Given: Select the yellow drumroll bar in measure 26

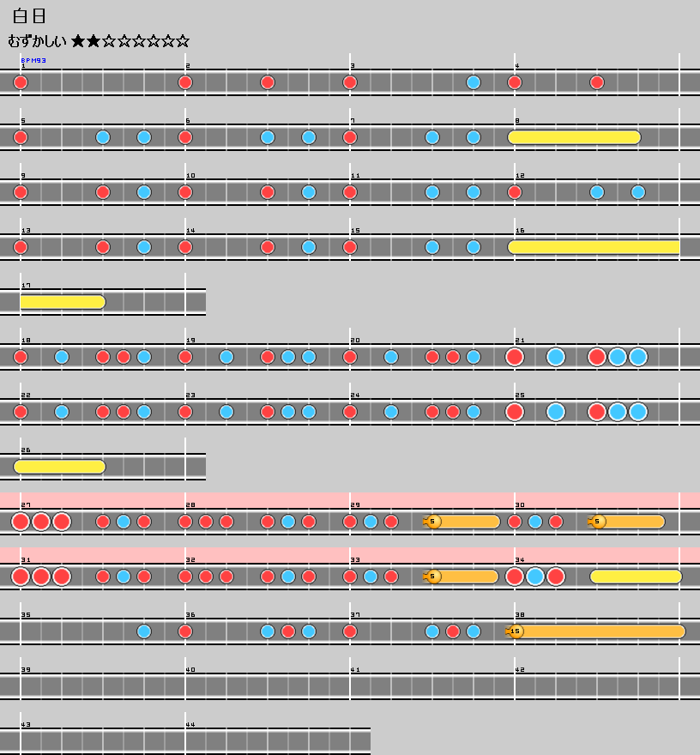Looking at the screenshot, I should click(59, 467).
